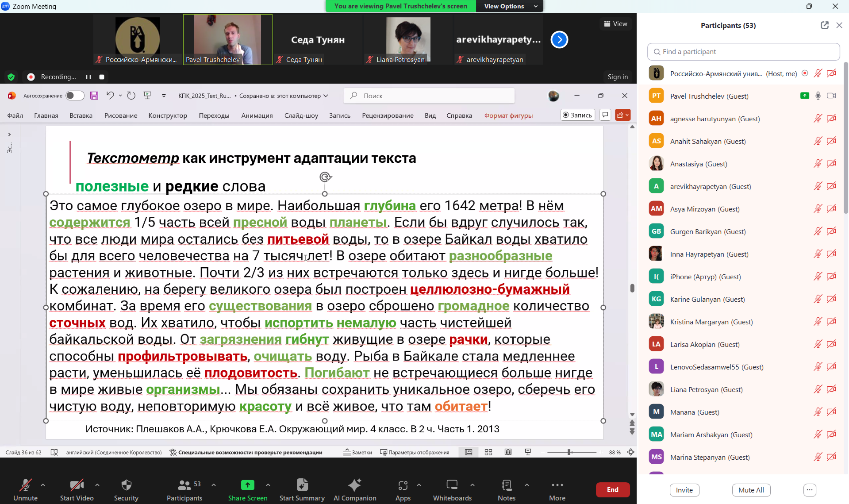Stop the meeting recording
849x504 pixels.
pos(102,77)
